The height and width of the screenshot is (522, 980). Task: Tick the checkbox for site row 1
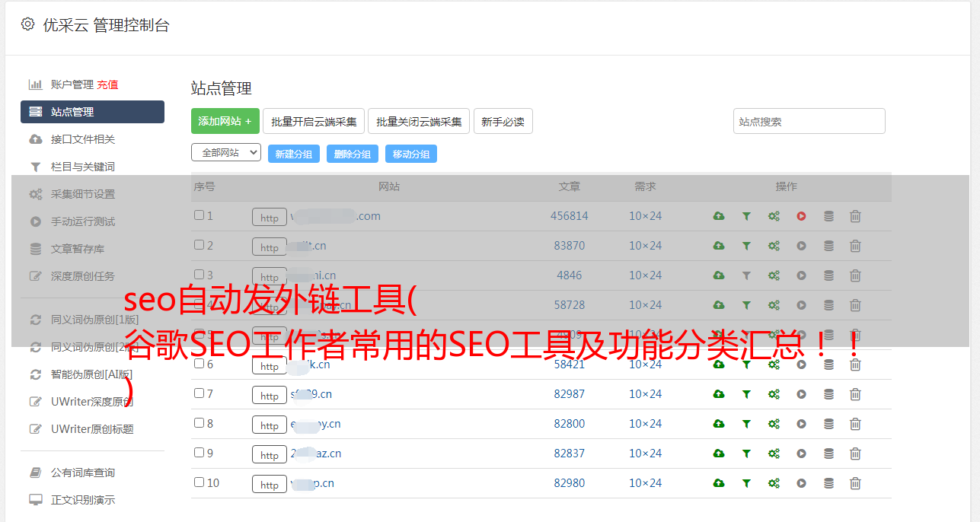pos(199,215)
